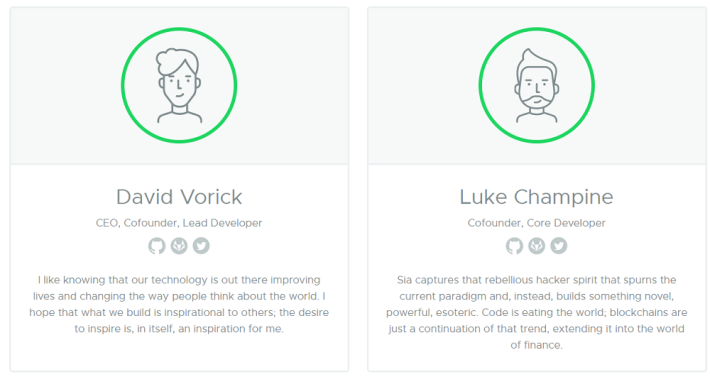The width and height of the screenshot is (710, 377).
Task: Visit Luke Champine's GitLab icon link
Action: 537,246
